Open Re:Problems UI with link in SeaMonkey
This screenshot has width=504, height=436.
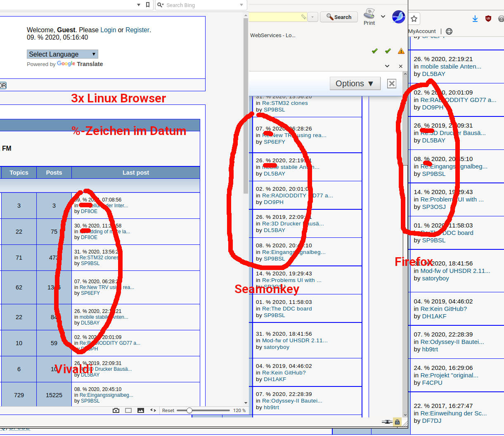(x=292, y=280)
